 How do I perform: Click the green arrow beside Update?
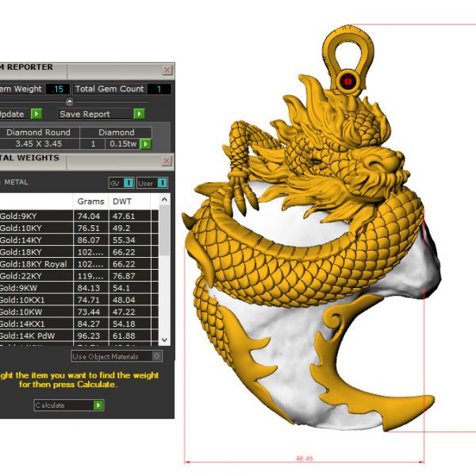coord(36,114)
